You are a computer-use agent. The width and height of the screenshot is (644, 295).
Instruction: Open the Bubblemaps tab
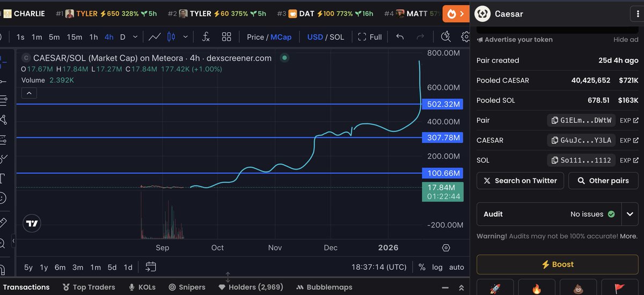tap(324, 287)
